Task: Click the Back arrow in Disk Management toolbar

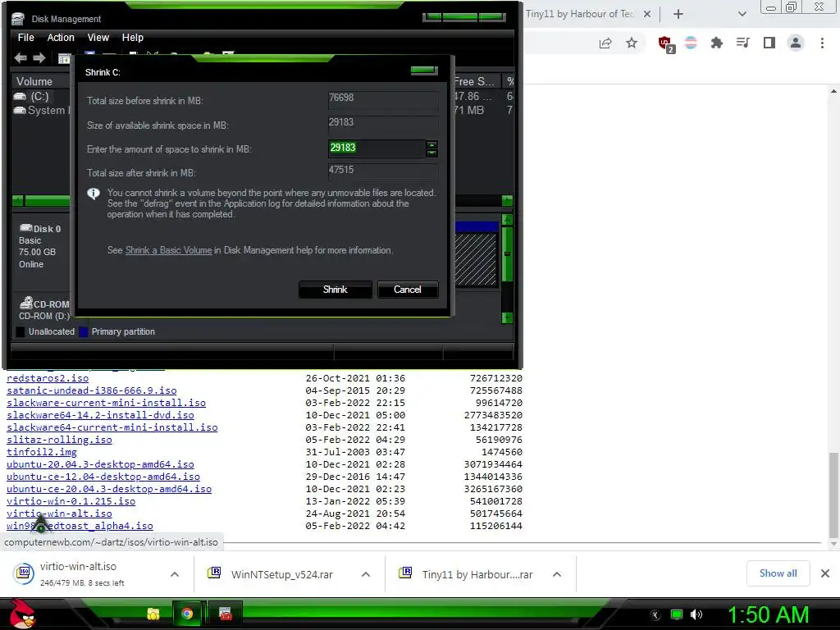Action: [21, 58]
